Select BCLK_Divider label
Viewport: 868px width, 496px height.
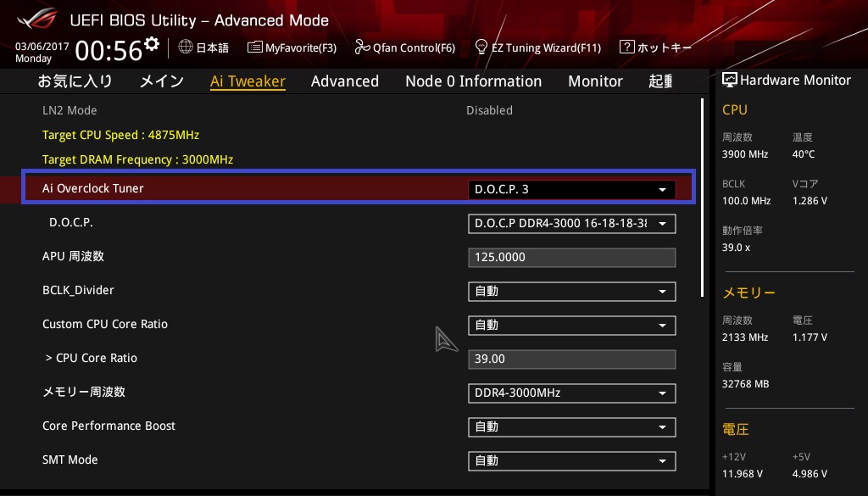78,290
